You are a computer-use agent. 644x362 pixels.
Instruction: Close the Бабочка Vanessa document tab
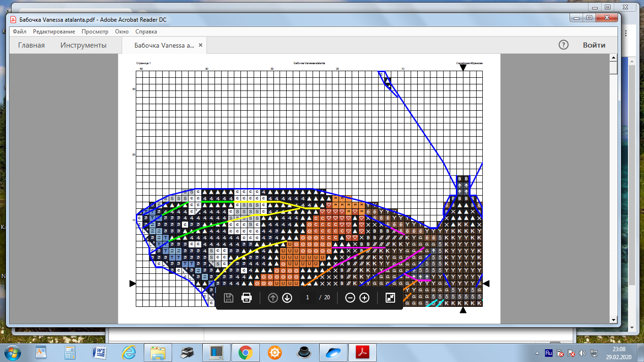[200, 45]
